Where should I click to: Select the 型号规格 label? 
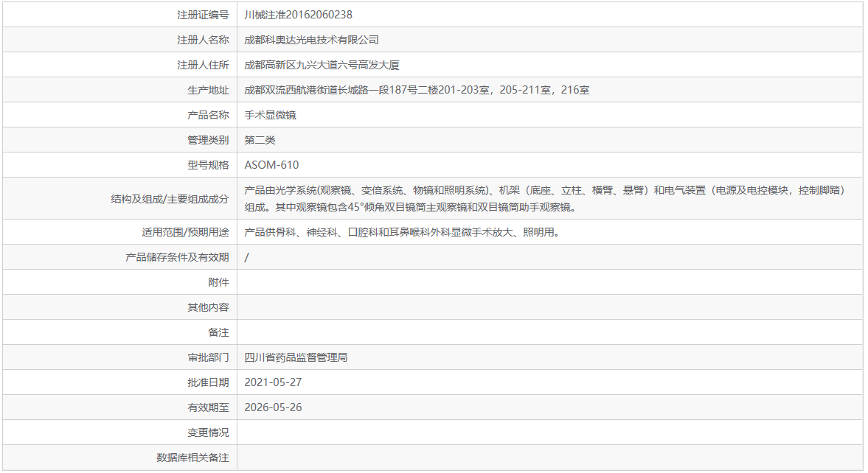pos(208,165)
